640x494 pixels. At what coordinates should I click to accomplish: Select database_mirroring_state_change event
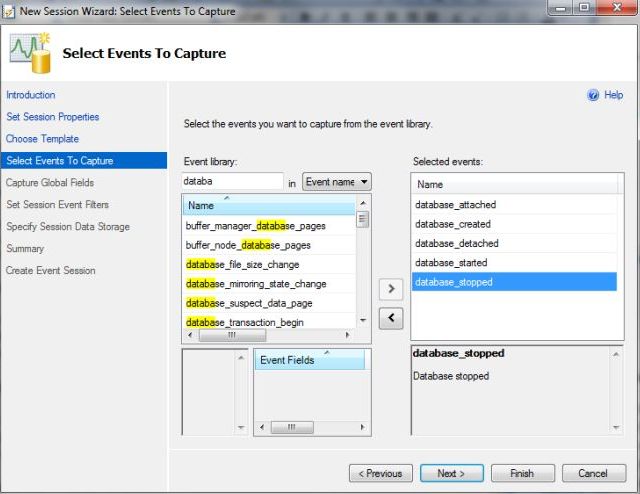(269, 284)
